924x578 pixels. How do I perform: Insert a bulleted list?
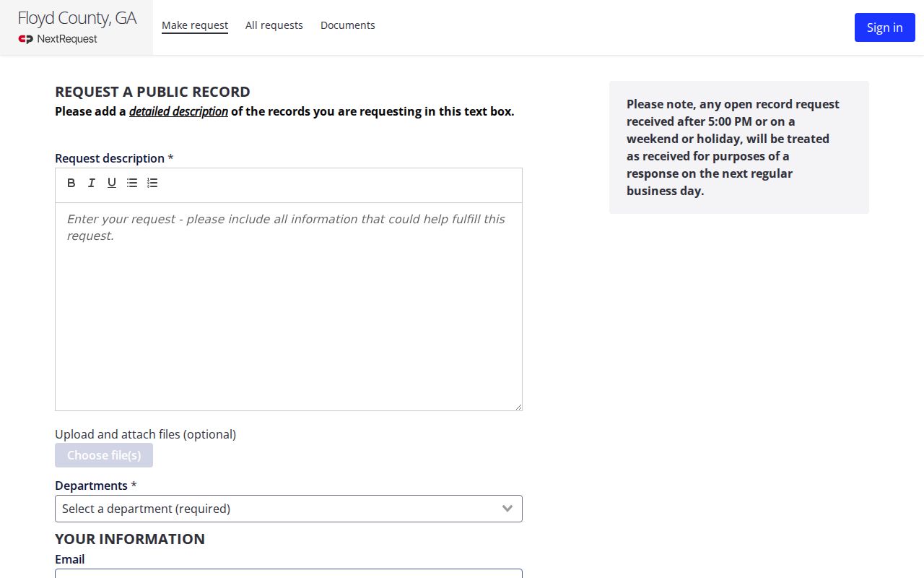pos(132,183)
